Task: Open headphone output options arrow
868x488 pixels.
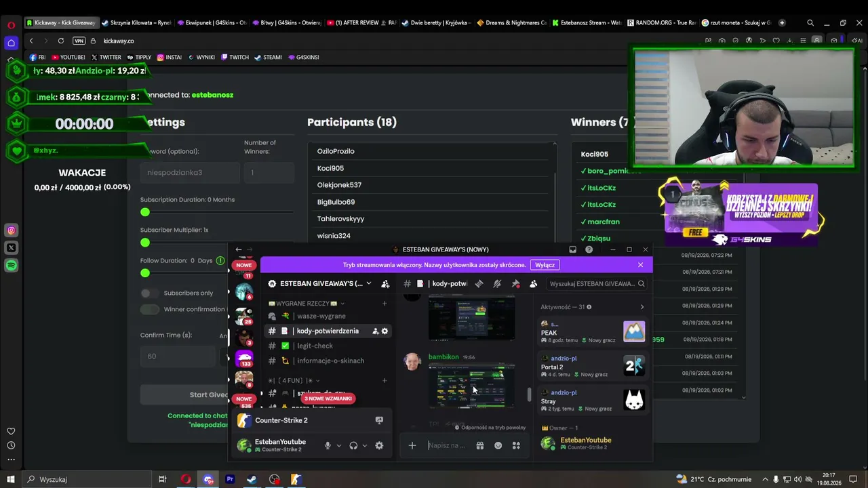Action: pos(364,445)
